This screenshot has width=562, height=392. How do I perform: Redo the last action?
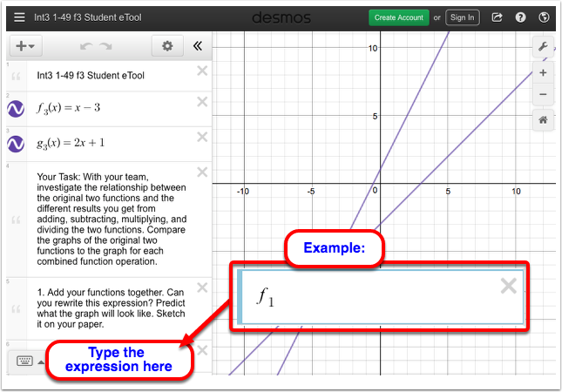coord(105,46)
